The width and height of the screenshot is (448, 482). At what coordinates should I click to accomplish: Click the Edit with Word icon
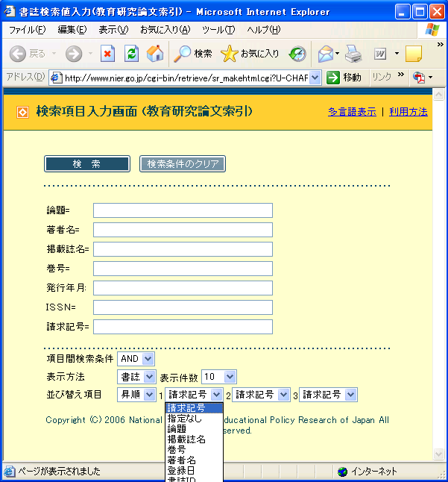[x=380, y=54]
